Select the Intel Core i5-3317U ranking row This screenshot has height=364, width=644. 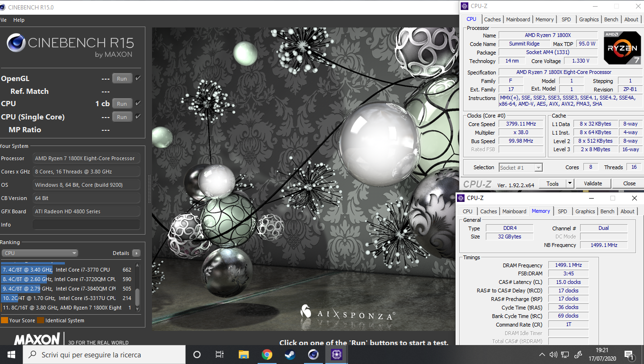67,298
